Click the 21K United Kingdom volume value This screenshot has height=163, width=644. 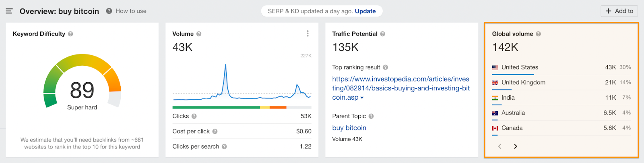click(x=611, y=82)
